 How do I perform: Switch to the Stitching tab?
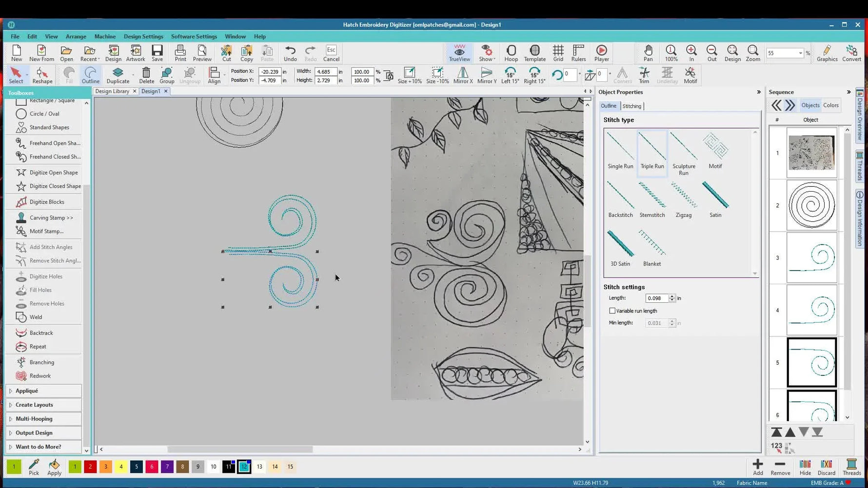(632, 106)
